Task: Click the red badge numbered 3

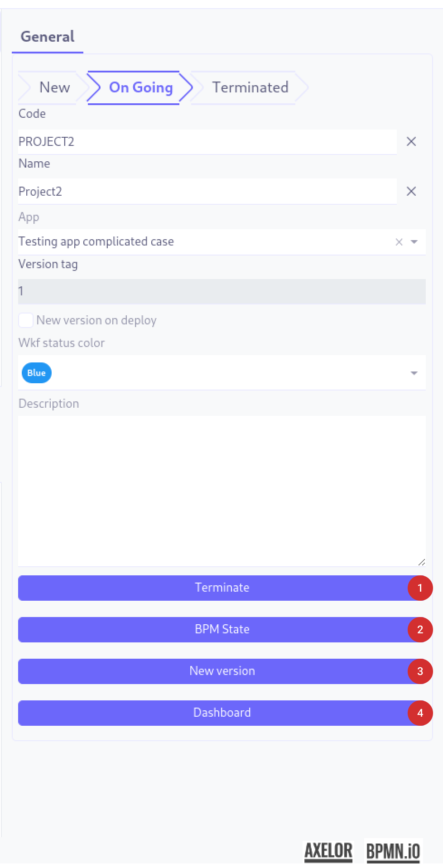Action: pyautogui.click(x=420, y=671)
